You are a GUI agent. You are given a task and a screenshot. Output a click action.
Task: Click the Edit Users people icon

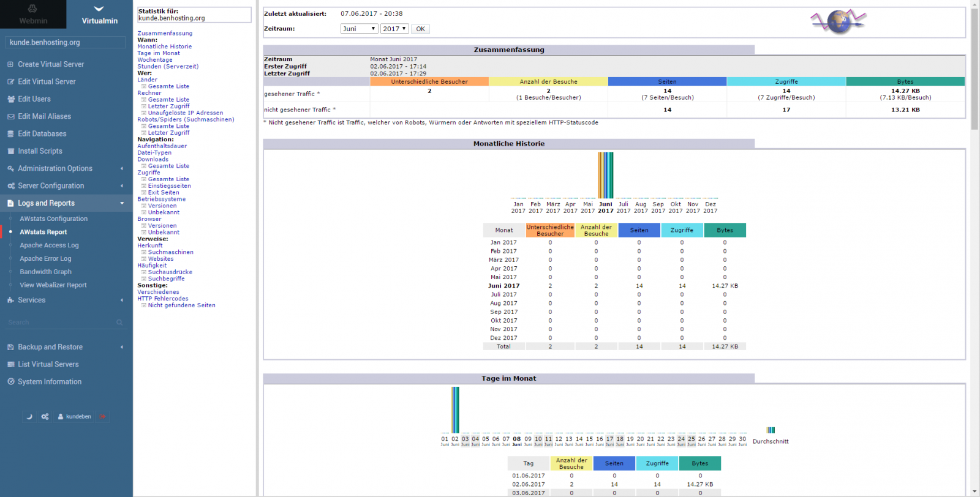point(10,99)
